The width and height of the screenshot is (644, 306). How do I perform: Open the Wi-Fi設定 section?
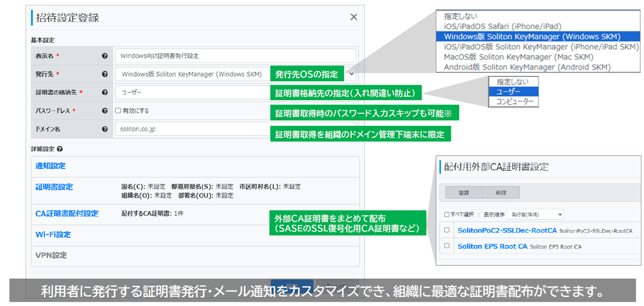53,235
